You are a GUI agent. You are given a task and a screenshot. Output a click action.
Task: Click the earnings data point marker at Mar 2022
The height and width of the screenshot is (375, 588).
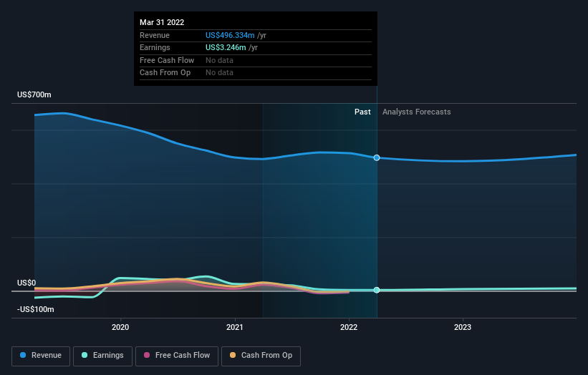(x=377, y=290)
